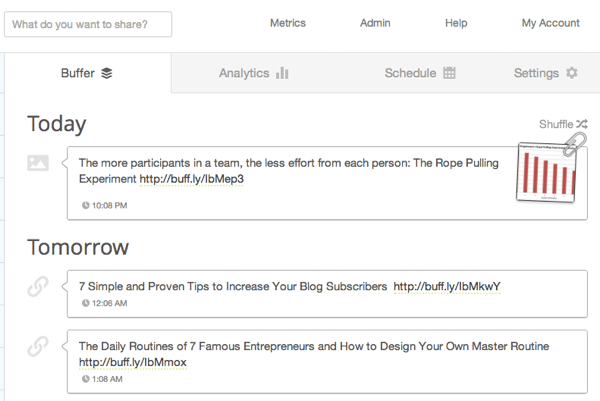
Task: Click the 1:08 AM scheduled time
Action: pyautogui.click(x=107, y=379)
